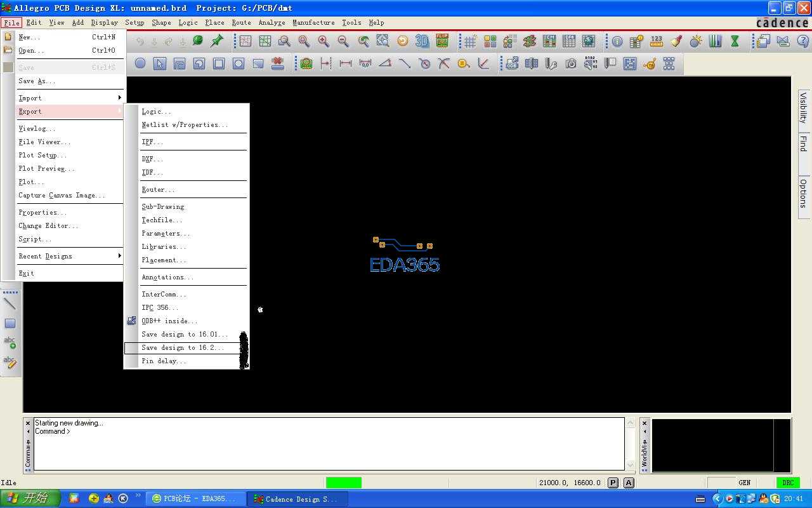
Task: Click the zoom out magnifier icon
Action: 343,41
